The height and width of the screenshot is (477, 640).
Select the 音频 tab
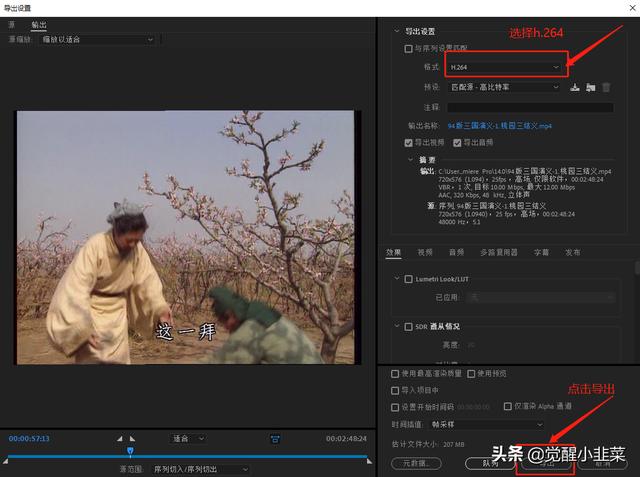(x=456, y=253)
